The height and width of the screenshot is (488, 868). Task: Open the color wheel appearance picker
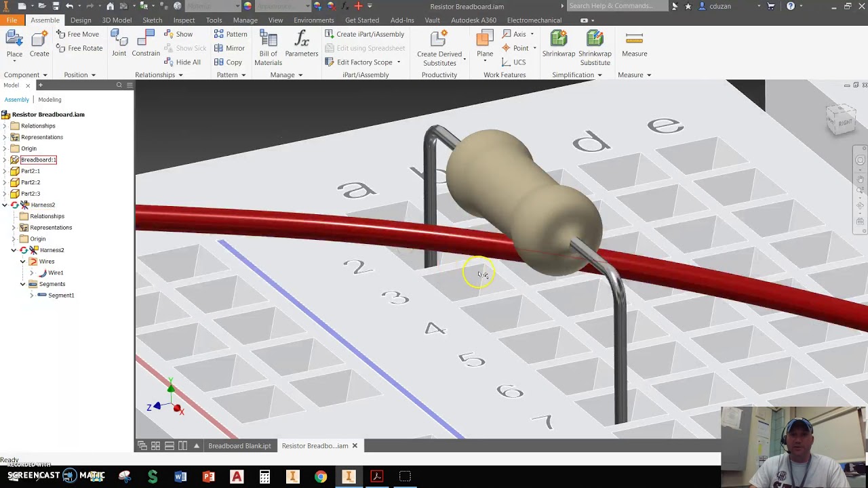pos(248,6)
